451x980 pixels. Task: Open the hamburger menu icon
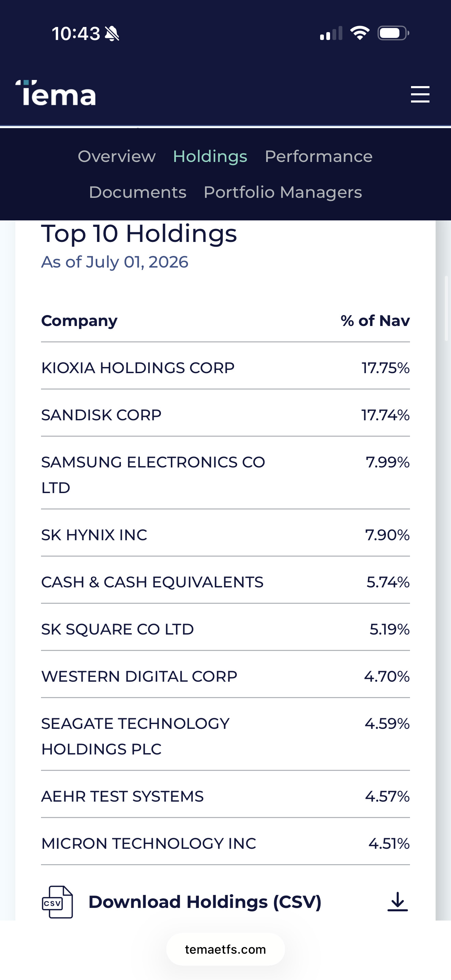(420, 94)
